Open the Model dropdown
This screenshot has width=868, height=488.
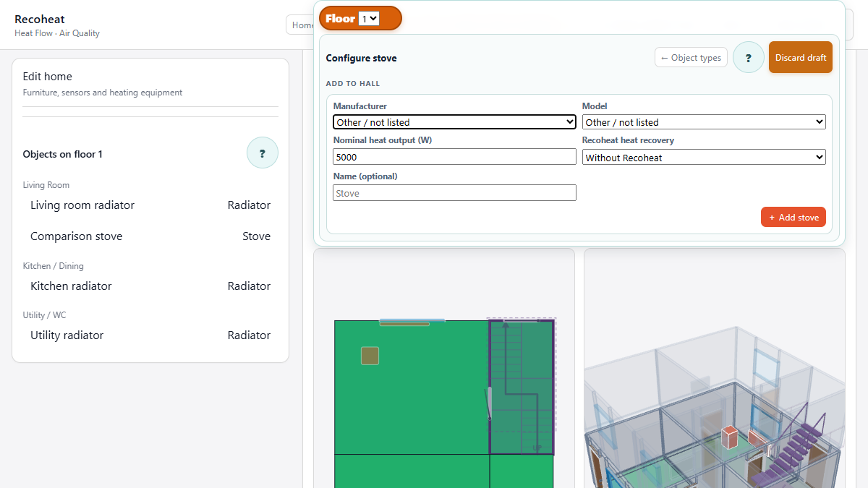(x=704, y=122)
